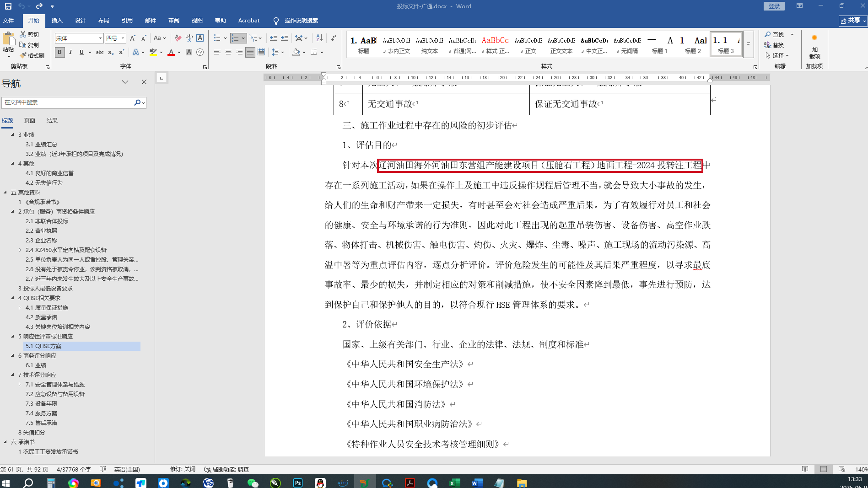Apply the yellow text highlight color
Image resolution: width=868 pixels, height=488 pixels.
point(153,53)
